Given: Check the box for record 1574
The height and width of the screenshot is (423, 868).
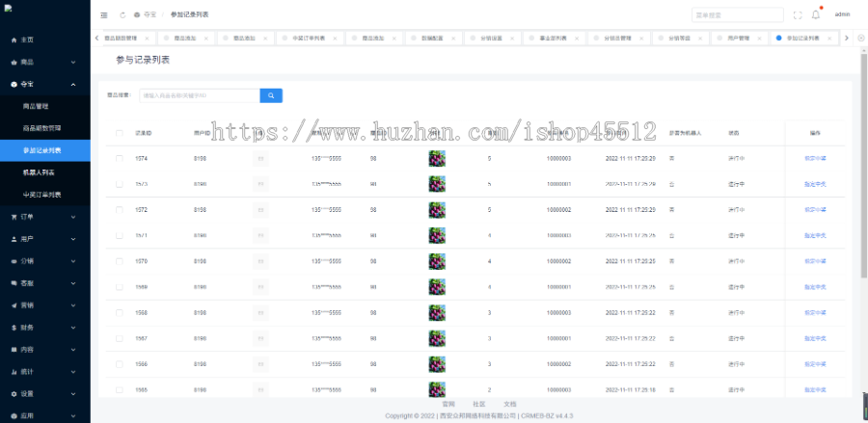Looking at the screenshot, I should [x=119, y=159].
